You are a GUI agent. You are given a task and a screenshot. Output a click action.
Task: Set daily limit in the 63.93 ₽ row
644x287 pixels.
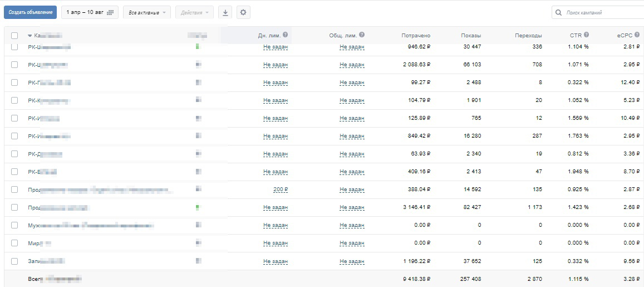tap(276, 154)
